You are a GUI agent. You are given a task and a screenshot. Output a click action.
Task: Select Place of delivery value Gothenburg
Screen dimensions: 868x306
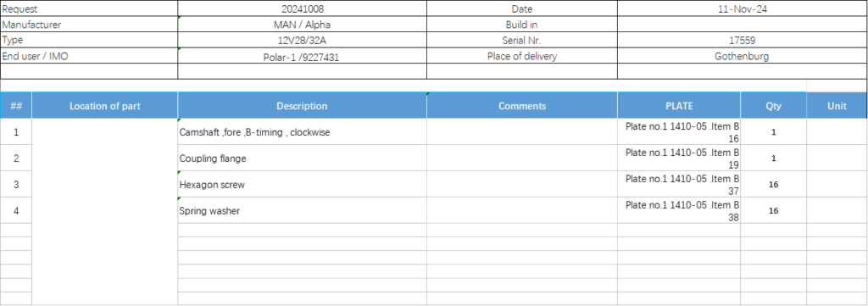743,56
